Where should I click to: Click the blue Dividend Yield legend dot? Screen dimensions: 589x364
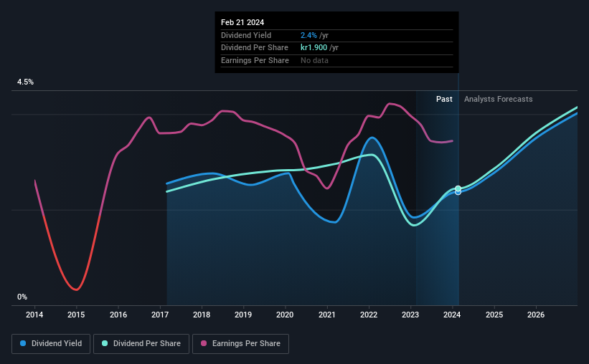point(23,343)
